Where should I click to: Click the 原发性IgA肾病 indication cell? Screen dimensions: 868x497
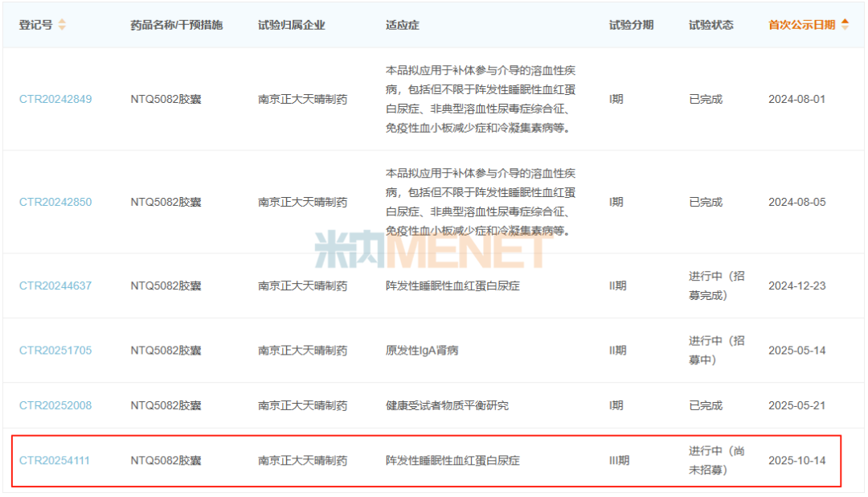coord(422,351)
